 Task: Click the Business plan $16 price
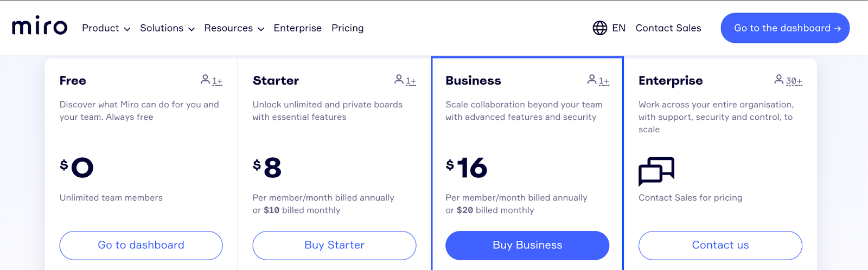[467, 168]
